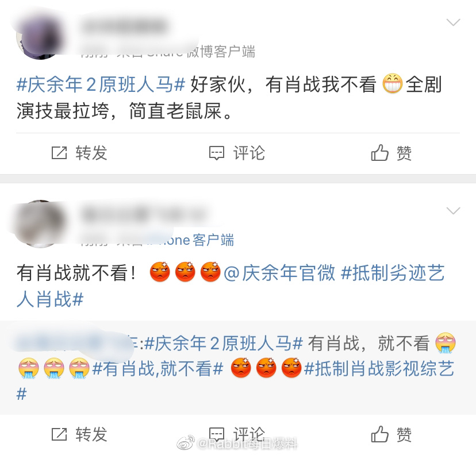Open the #庆余年2原班人马# hashtag in first post

pos(101,84)
